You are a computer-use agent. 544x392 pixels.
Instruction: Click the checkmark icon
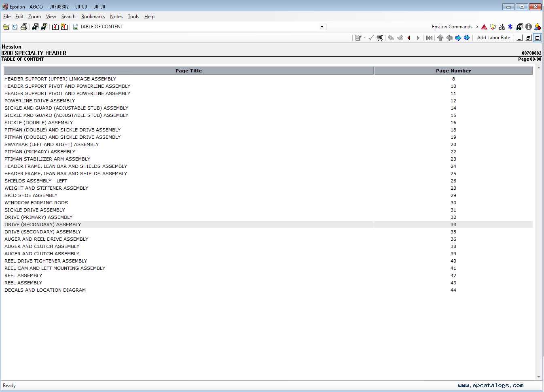coord(371,38)
